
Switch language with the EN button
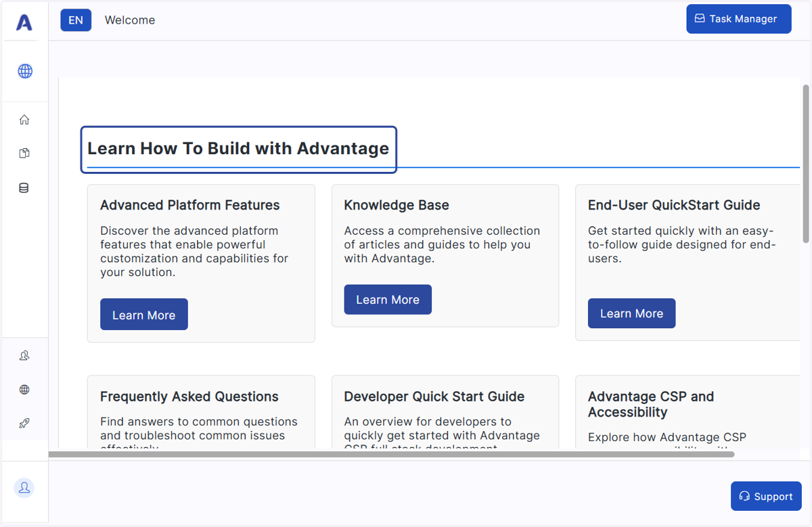76,20
